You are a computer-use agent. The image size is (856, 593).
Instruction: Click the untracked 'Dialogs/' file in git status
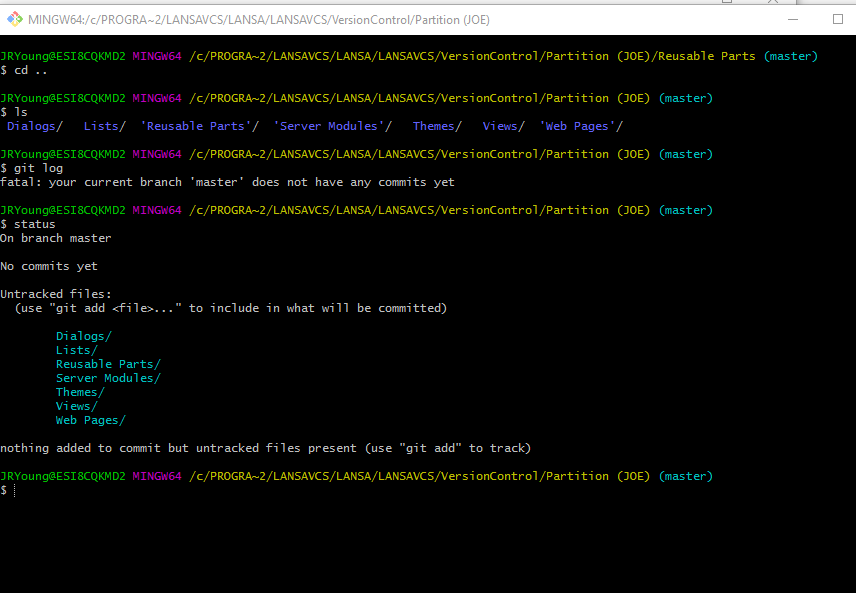click(83, 335)
